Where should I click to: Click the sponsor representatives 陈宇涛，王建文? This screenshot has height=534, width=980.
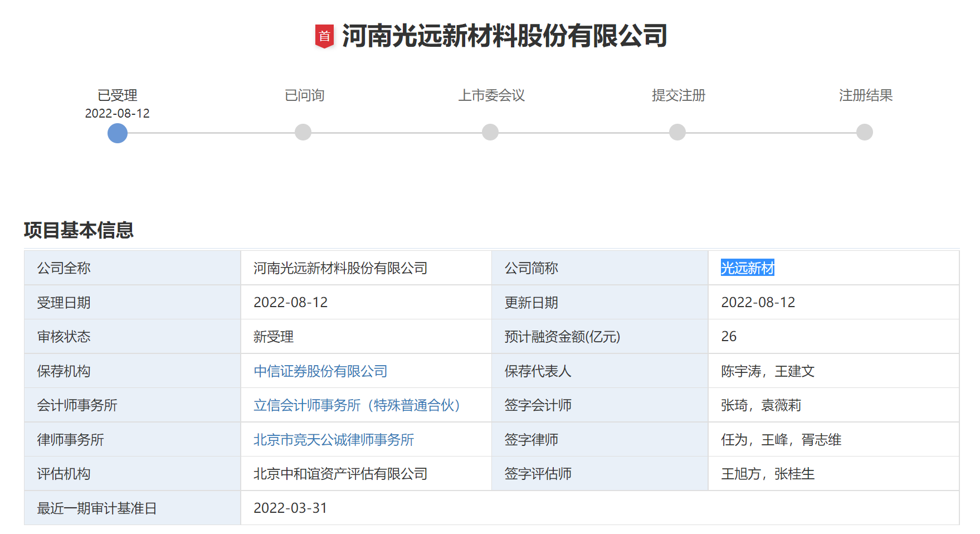768,371
